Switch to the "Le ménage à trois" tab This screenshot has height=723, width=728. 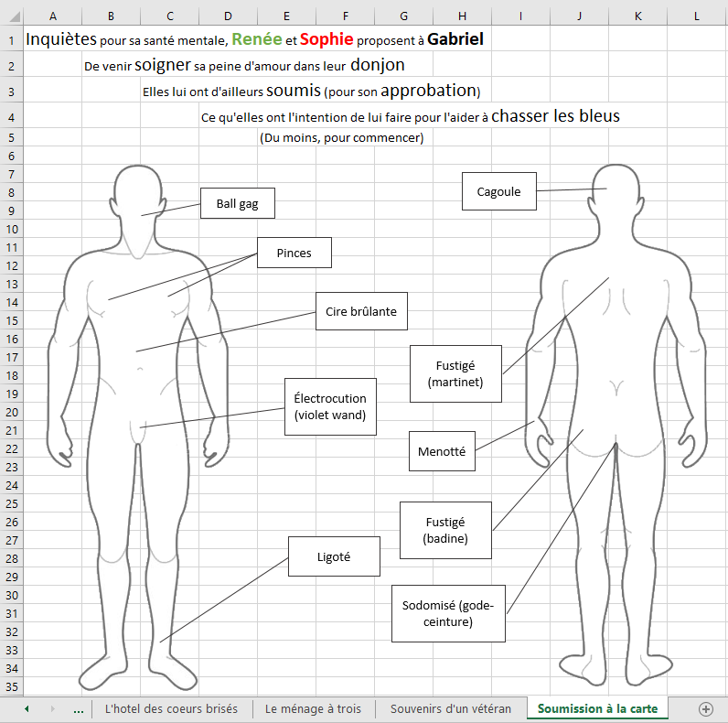pos(313,709)
